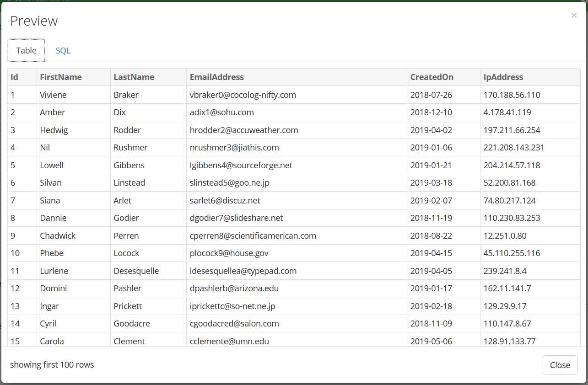Click the last name Locock
588x385 pixels.
point(126,253)
